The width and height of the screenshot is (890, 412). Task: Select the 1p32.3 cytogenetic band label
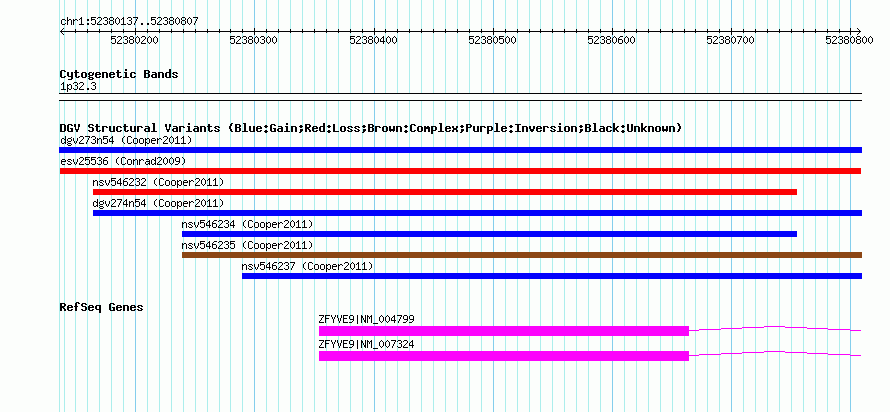[78, 86]
